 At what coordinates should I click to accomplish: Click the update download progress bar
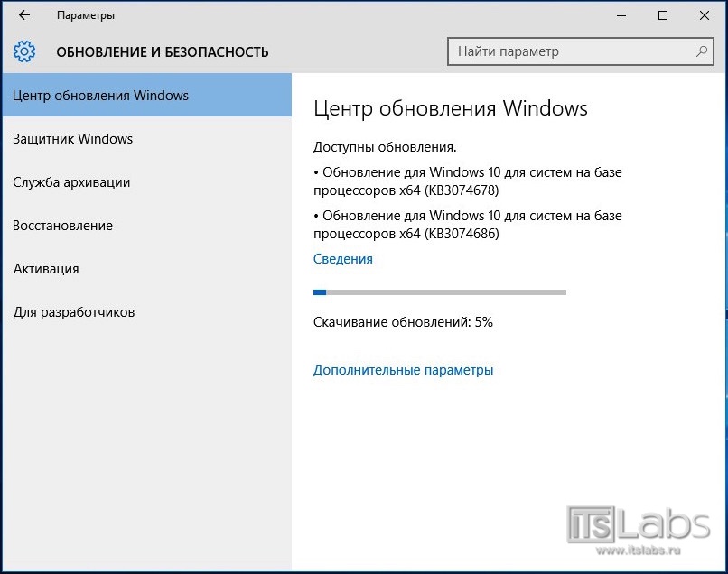point(440,292)
